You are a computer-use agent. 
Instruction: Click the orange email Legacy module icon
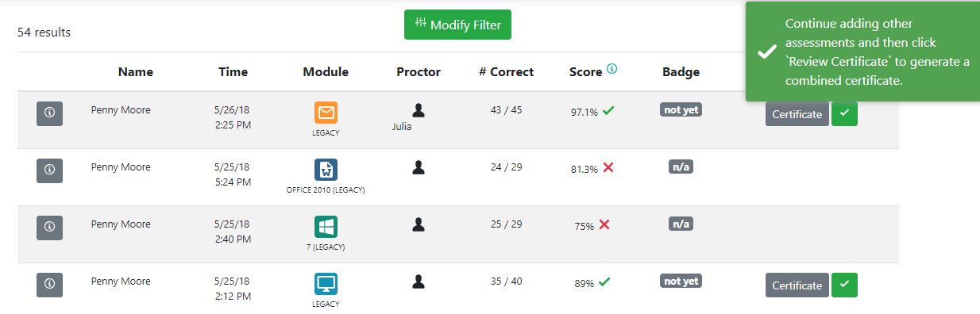click(326, 113)
